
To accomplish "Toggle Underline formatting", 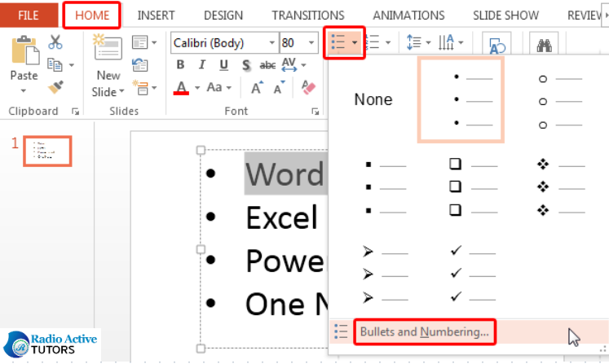I will click(x=223, y=64).
